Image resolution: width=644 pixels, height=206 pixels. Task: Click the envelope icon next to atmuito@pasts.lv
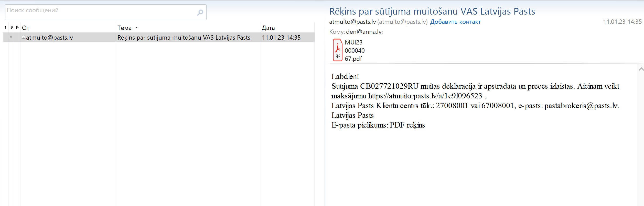tap(24, 37)
